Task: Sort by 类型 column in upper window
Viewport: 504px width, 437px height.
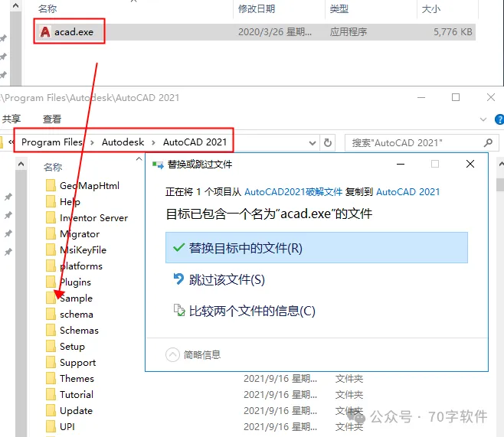Action: [339, 8]
